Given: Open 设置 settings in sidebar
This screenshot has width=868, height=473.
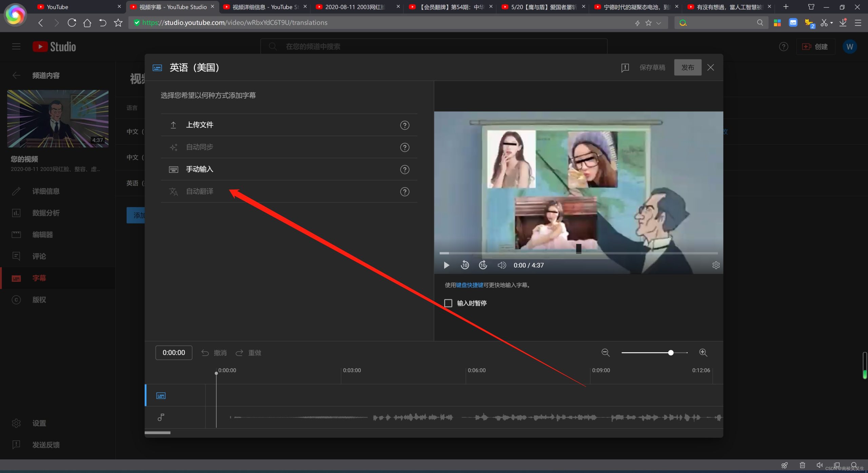Looking at the screenshot, I should click(58, 423).
